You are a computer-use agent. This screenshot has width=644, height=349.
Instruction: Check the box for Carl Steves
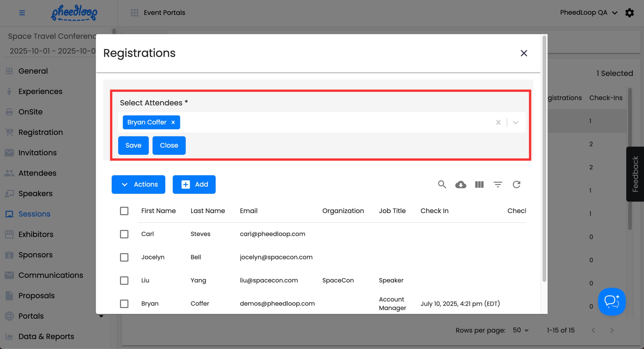click(124, 234)
